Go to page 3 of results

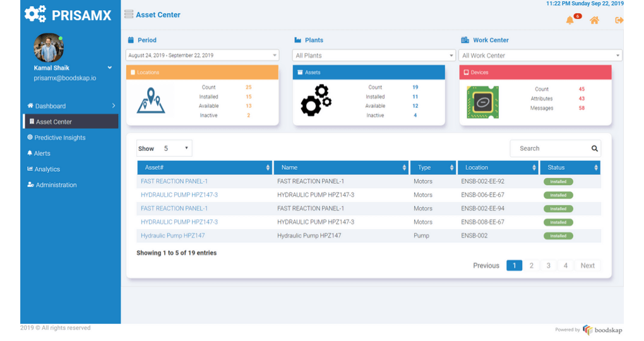coord(548,265)
